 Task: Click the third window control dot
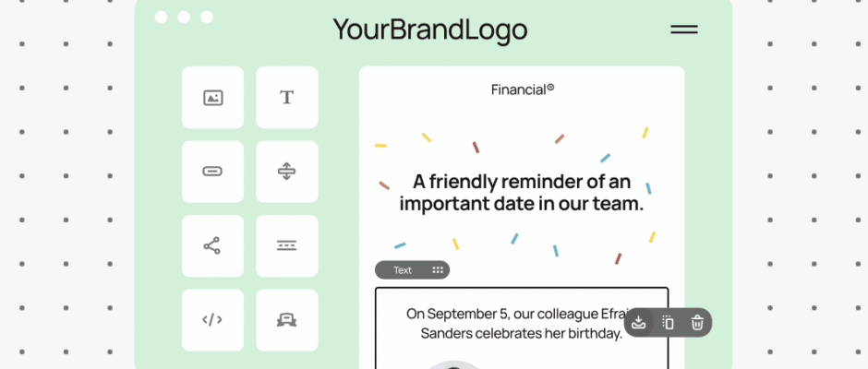point(207,17)
